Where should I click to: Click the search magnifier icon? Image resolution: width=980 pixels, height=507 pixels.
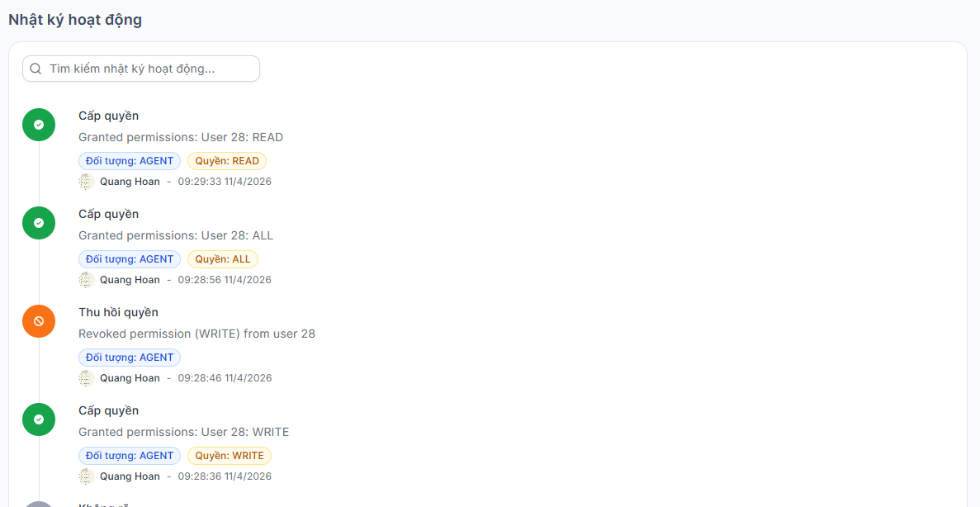[x=36, y=69]
